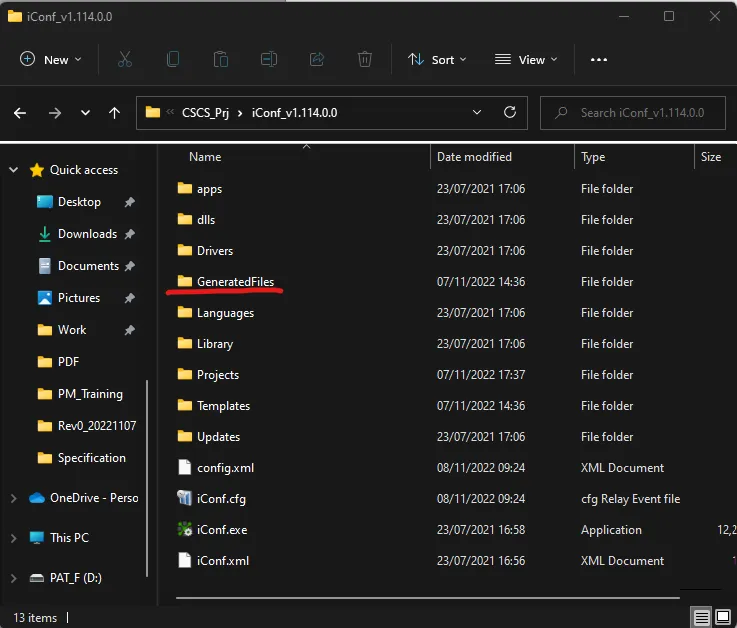Expand the address bar history dropdown
The height and width of the screenshot is (628, 737).
(x=477, y=112)
